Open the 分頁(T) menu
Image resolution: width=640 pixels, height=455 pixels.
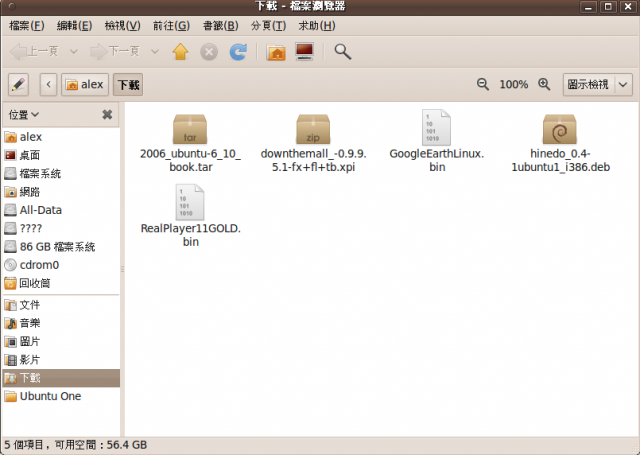[268, 26]
